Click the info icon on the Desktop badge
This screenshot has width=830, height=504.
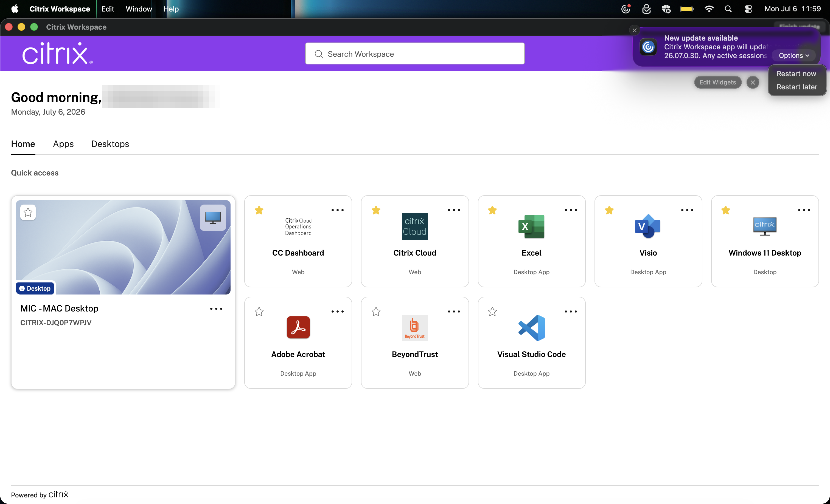click(x=22, y=288)
